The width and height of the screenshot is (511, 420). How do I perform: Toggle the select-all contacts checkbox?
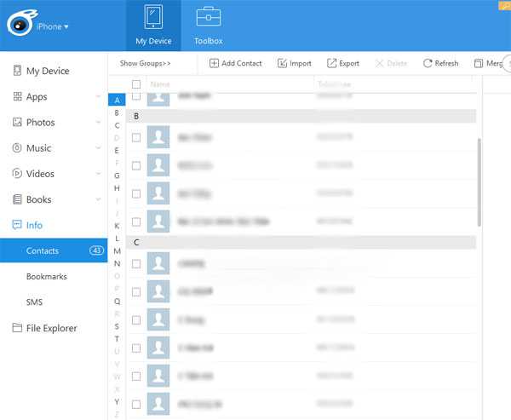[x=136, y=84]
